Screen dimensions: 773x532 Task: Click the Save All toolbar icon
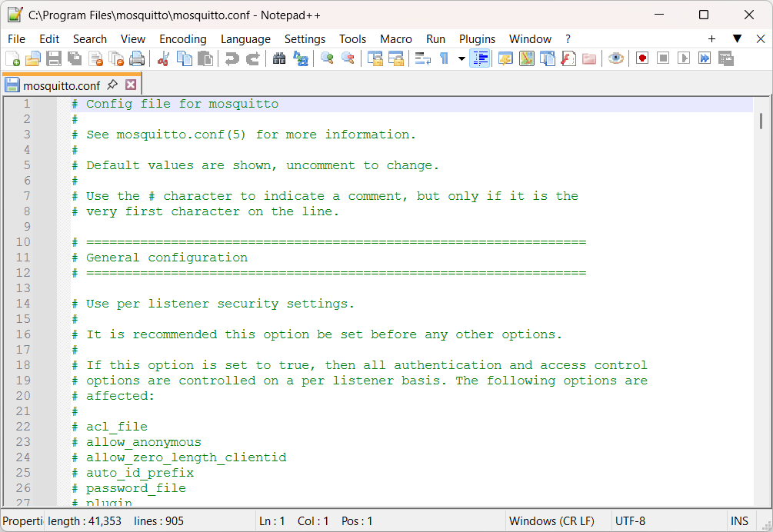[75, 58]
